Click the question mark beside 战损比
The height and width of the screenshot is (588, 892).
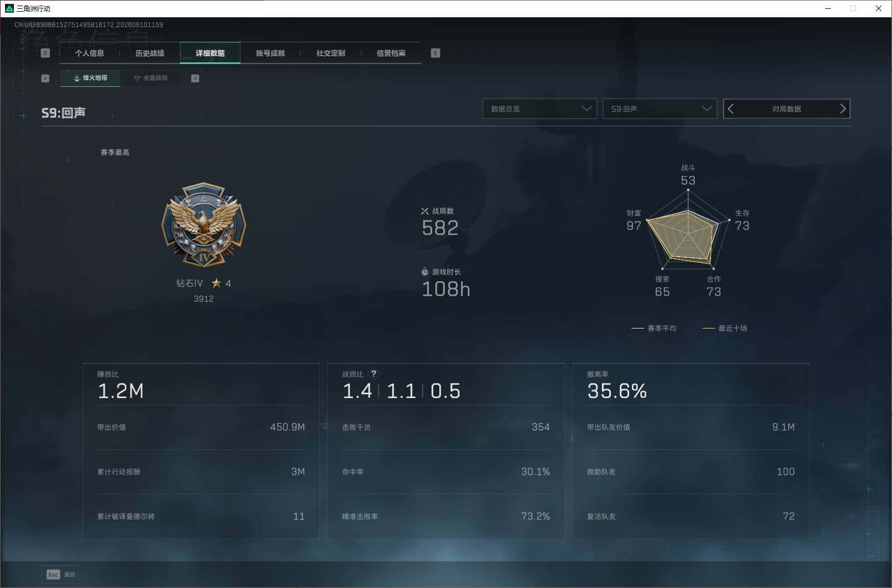(374, 374)
